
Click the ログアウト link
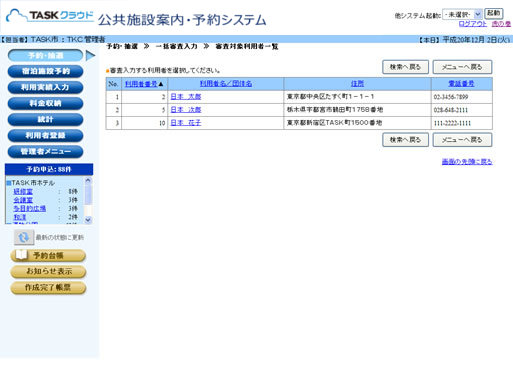(472, 24)
